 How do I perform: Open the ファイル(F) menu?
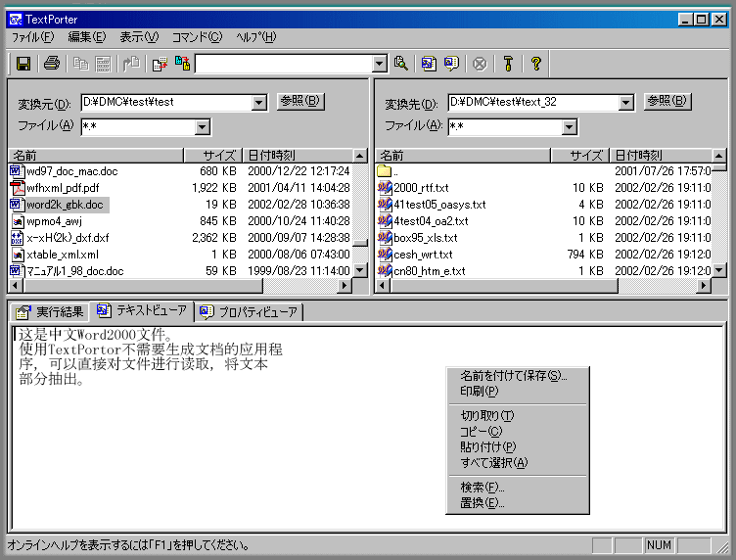[x=32, y=37]
